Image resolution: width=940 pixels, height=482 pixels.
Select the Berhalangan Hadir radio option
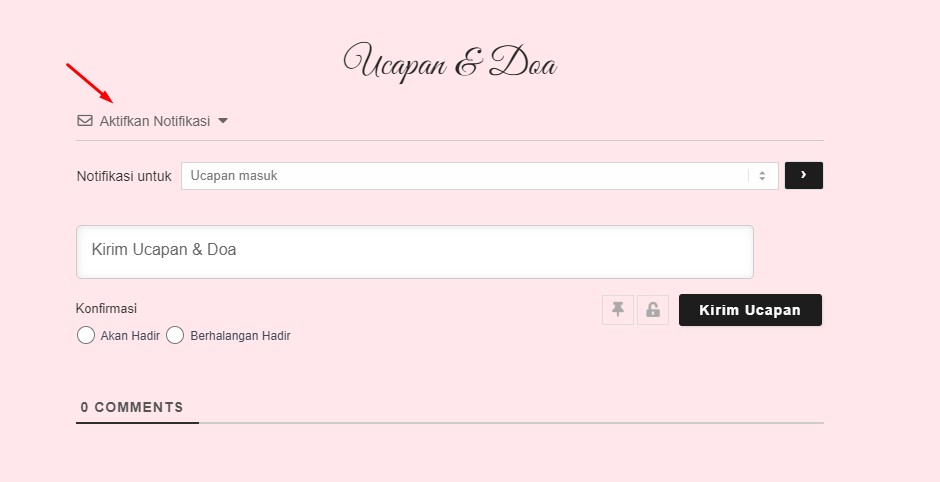[174, 335]
